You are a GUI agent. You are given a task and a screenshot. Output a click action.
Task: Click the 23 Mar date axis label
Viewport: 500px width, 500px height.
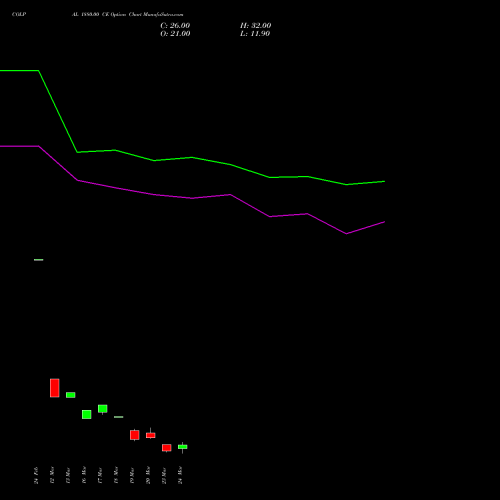(x=164, y=476)
